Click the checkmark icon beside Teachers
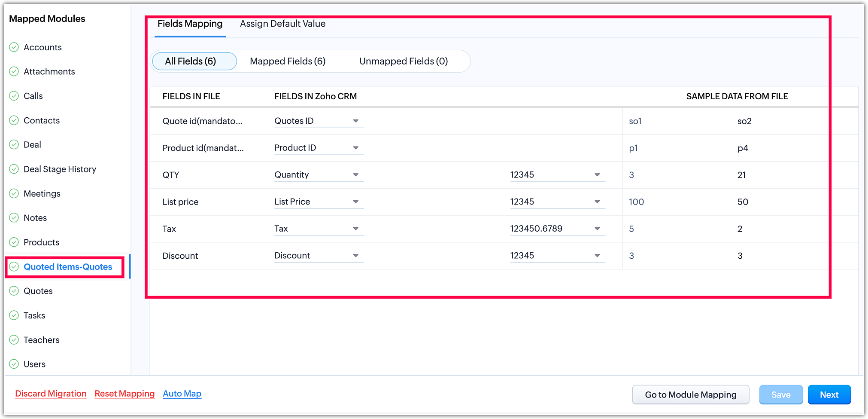 pyautogui.click(x=14, y=340)
